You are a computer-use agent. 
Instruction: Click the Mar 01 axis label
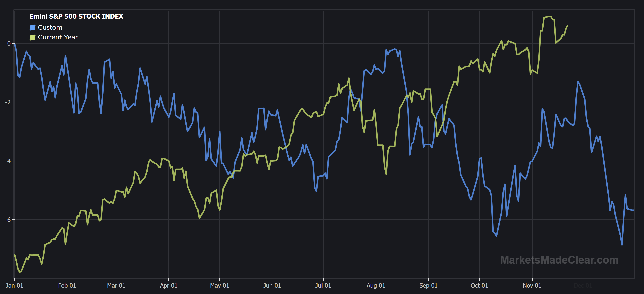[x=116, y=285]
